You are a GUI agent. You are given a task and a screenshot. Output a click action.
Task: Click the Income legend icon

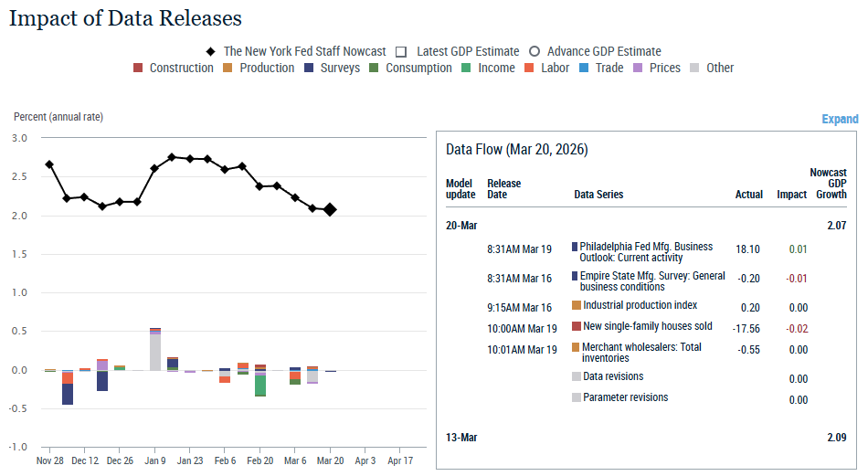click(466, 68)
